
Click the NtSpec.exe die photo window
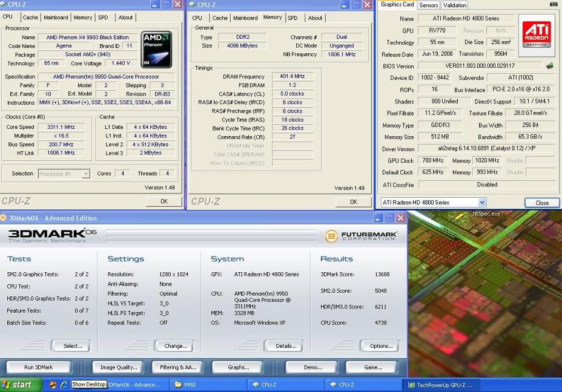point(485,293)
